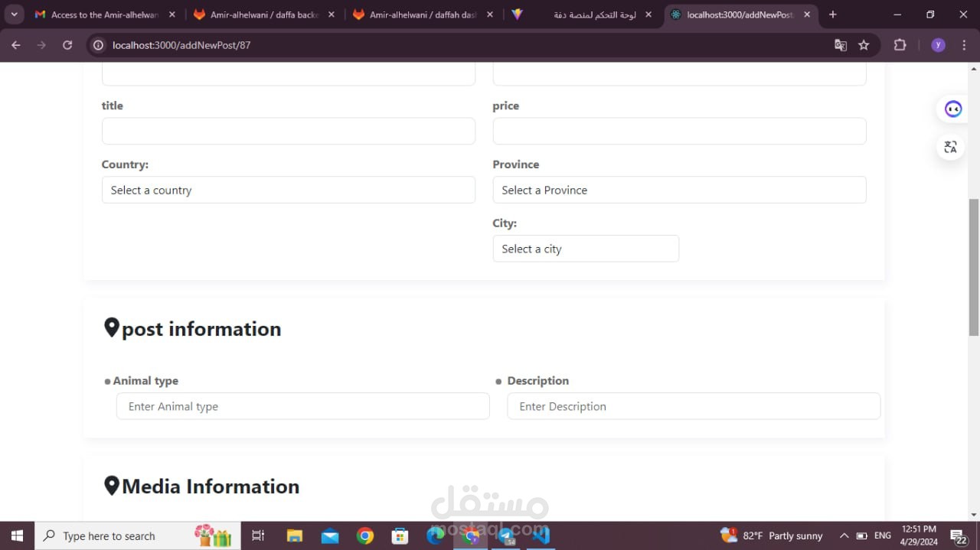Open the Extensions puzzle icon
The height and width of the screenshot is (550, 980).
(900, 45)
